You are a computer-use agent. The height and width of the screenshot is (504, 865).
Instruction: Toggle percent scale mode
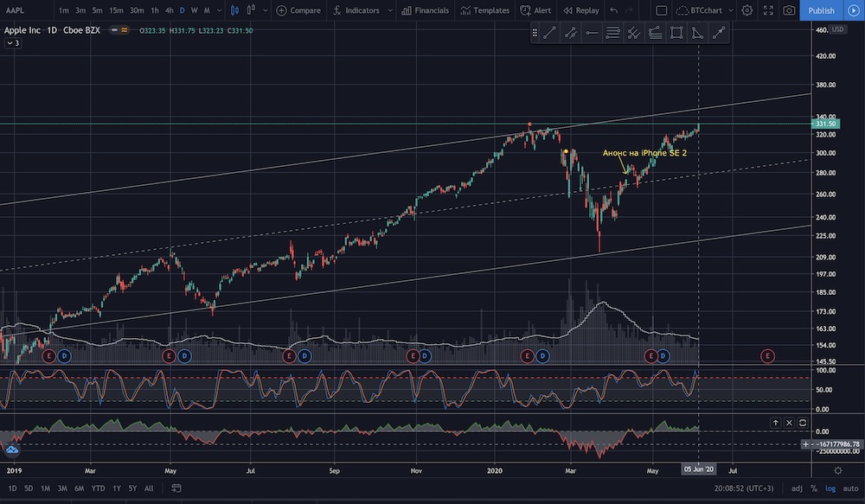click(x=814, y=488)
